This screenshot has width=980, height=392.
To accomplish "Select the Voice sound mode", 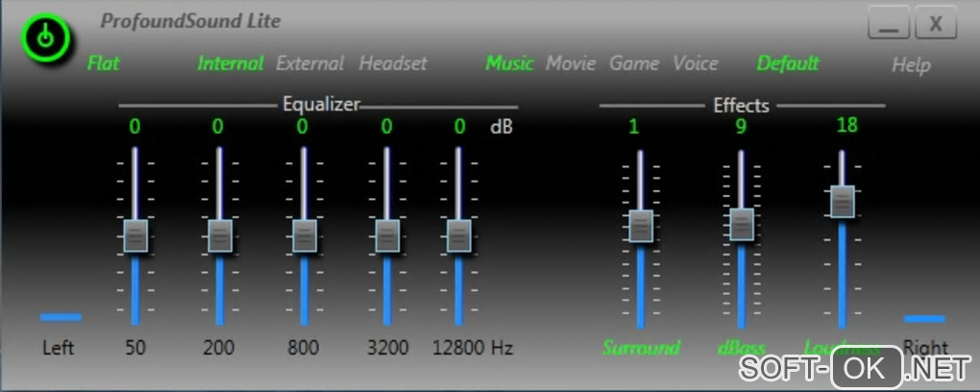I will [695, 63].
